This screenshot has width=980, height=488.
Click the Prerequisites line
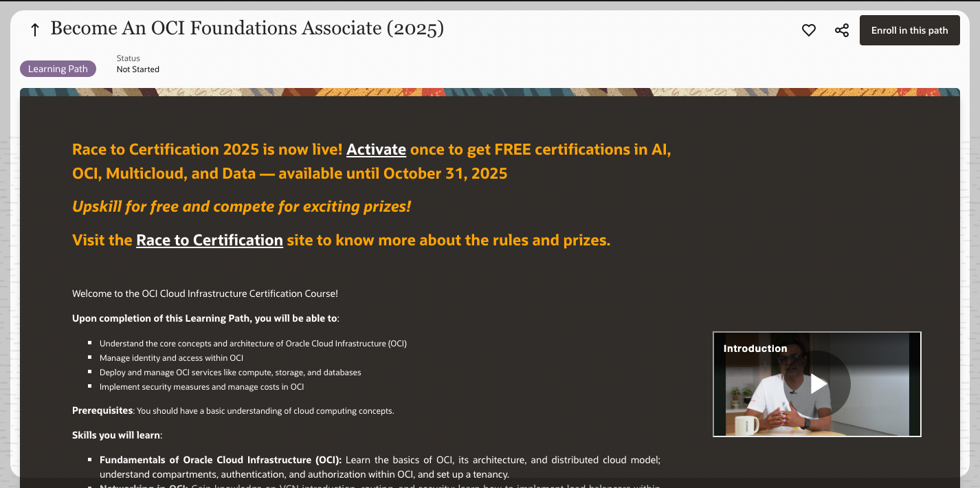[233, 411]
